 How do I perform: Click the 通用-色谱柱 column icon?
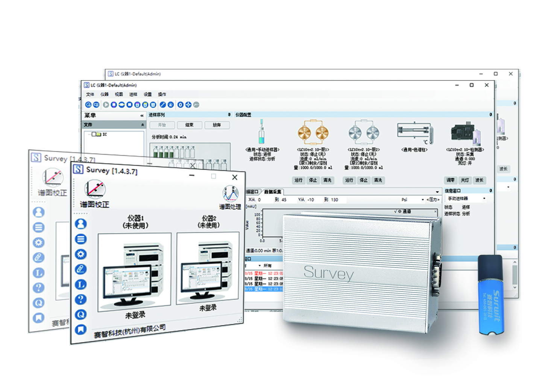click(414, 133)
